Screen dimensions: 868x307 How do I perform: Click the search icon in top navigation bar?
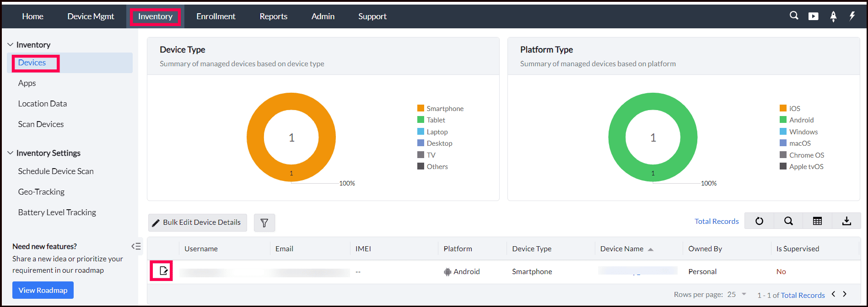[x=794, y=16]
